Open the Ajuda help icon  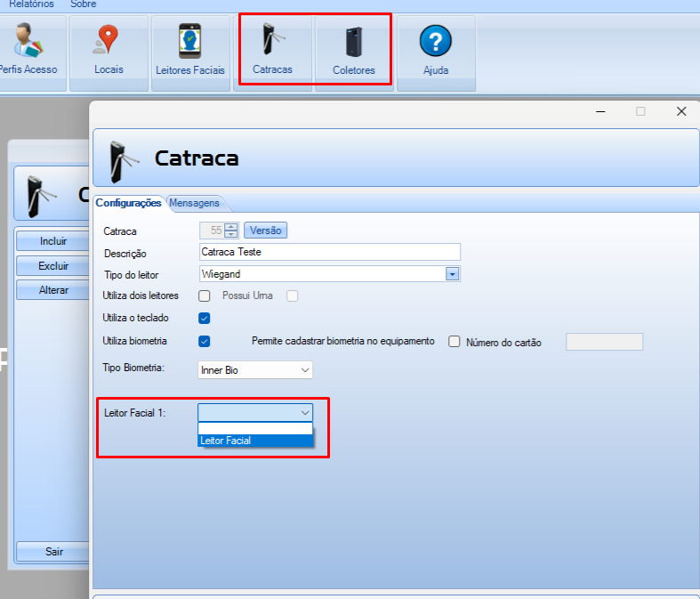(436, 41)
